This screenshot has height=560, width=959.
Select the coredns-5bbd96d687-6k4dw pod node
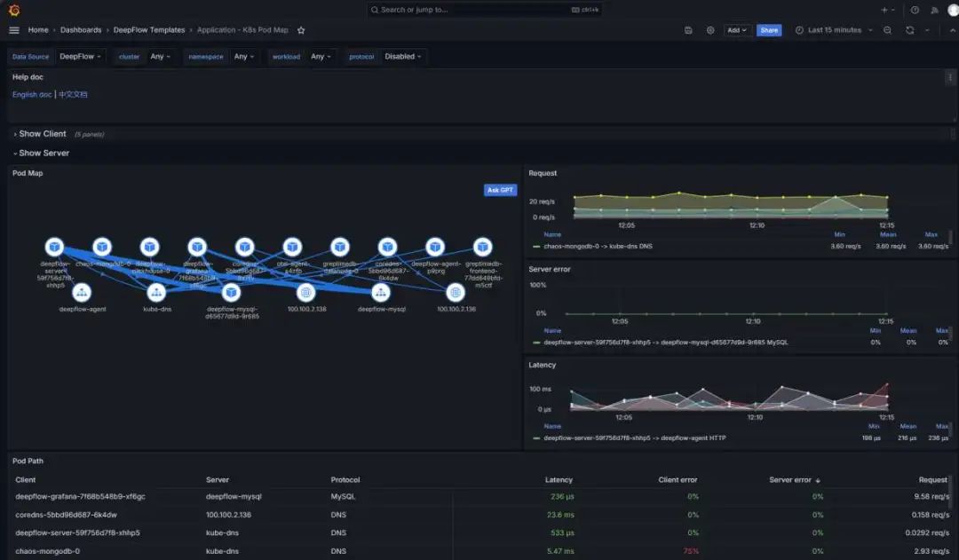click(387, 247)
